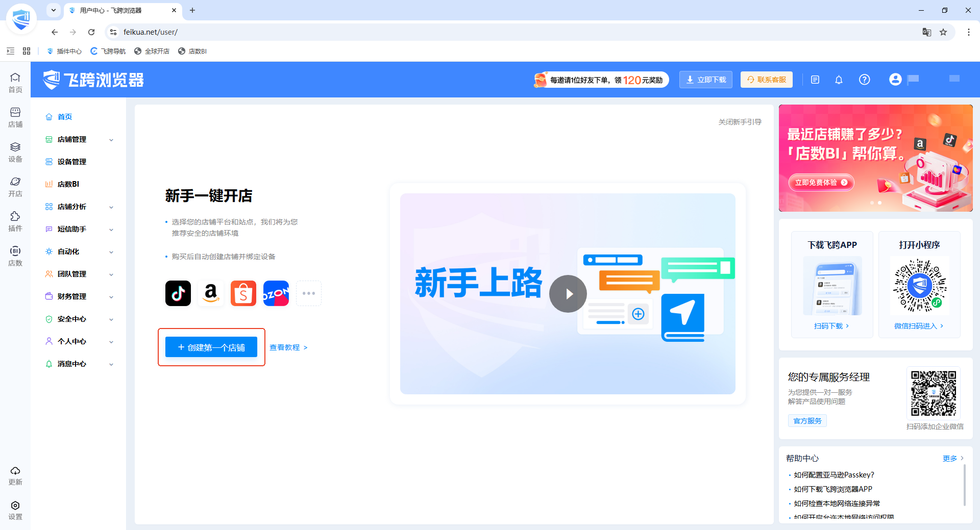
Task: Reload the page
Action: click(91, 32)
